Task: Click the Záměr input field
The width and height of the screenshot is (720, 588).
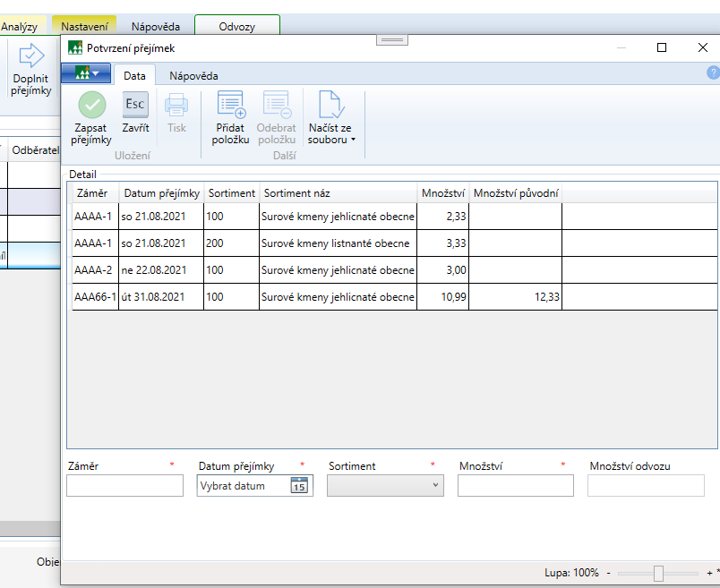Action: pyautogui.click(x=124, y=486)
